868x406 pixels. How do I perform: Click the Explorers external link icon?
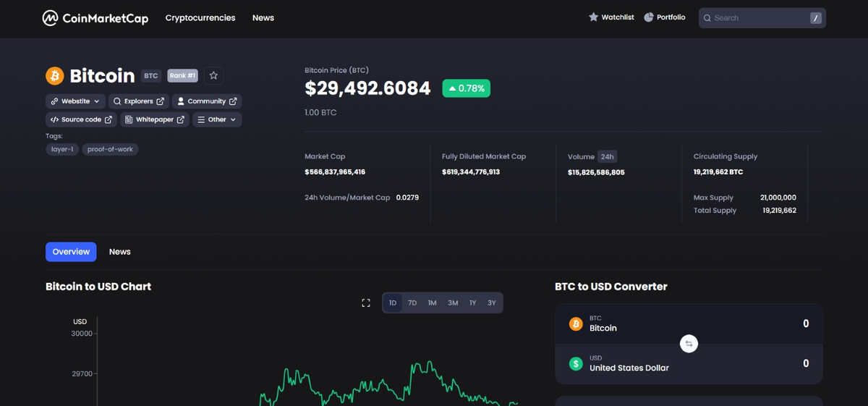(x=160, y=101)
